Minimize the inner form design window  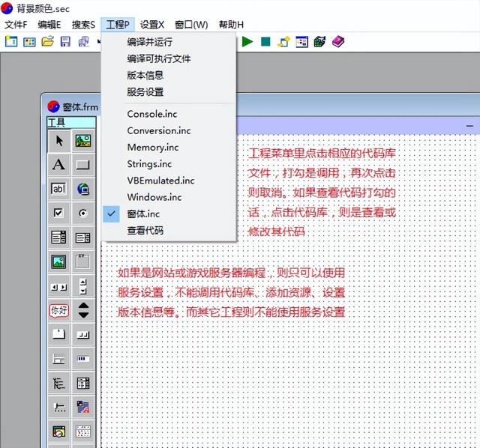click(469, 126)
